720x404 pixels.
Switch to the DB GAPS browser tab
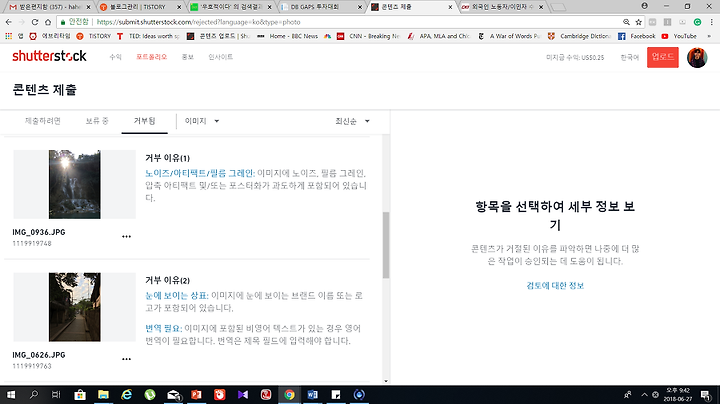point(321,7)
